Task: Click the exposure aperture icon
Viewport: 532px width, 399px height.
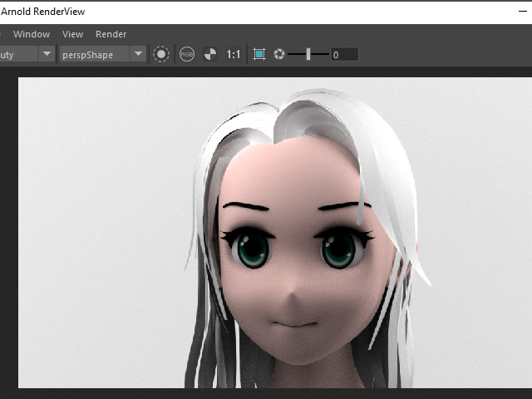Action: 279,54
